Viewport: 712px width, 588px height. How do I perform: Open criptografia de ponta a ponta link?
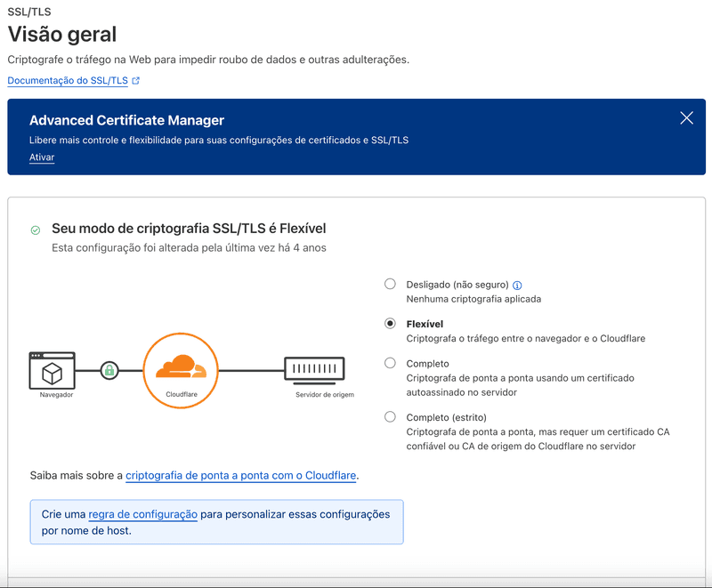(240, 476)
